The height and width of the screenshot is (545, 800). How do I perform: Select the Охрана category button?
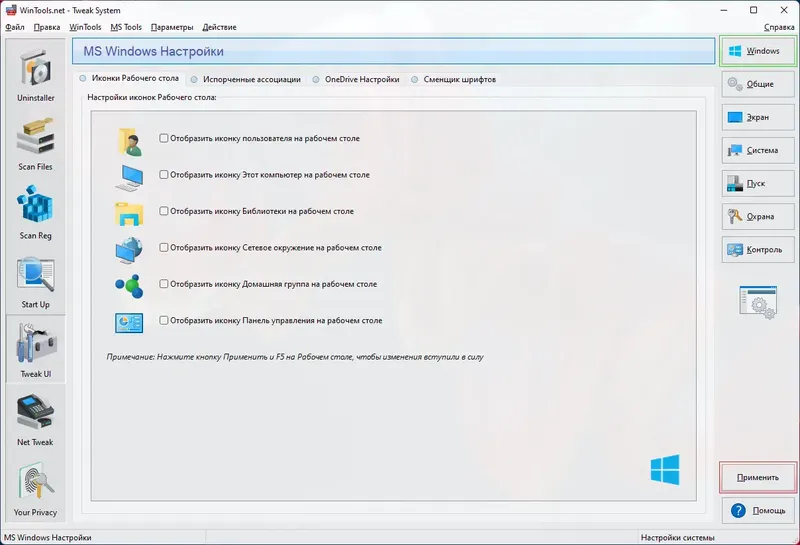(758, 216)
